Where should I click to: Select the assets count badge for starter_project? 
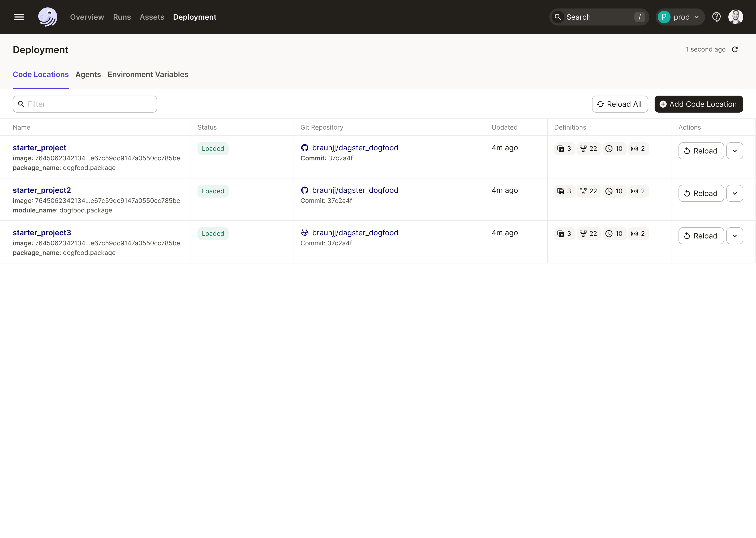(564, 148)
